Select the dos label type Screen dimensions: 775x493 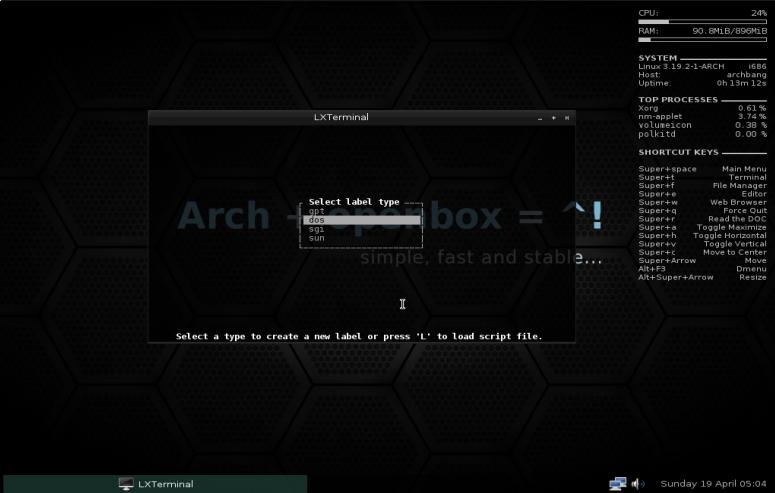362,220
